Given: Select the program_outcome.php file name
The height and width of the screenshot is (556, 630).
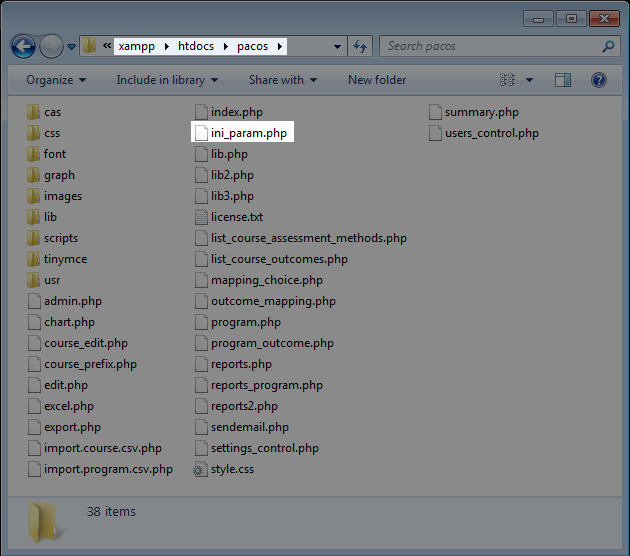Looking at the screenshot, I should [x=272, y=343].
